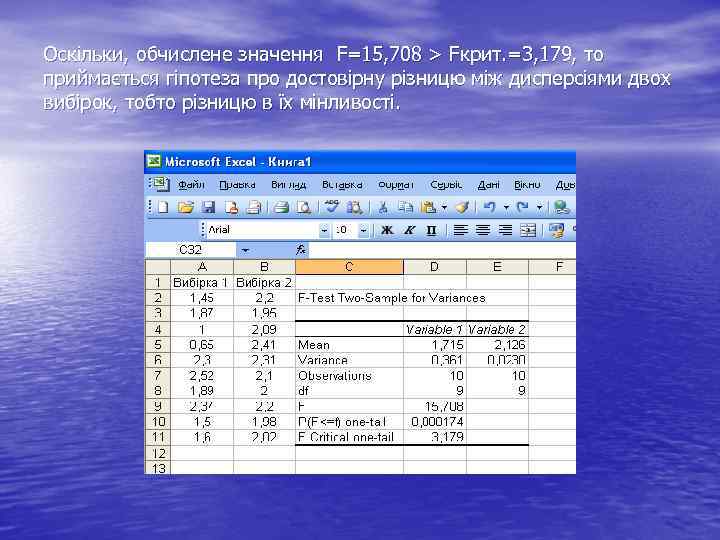Click the Permission icon next to Save
720x540 pixels.
[232, 208]
